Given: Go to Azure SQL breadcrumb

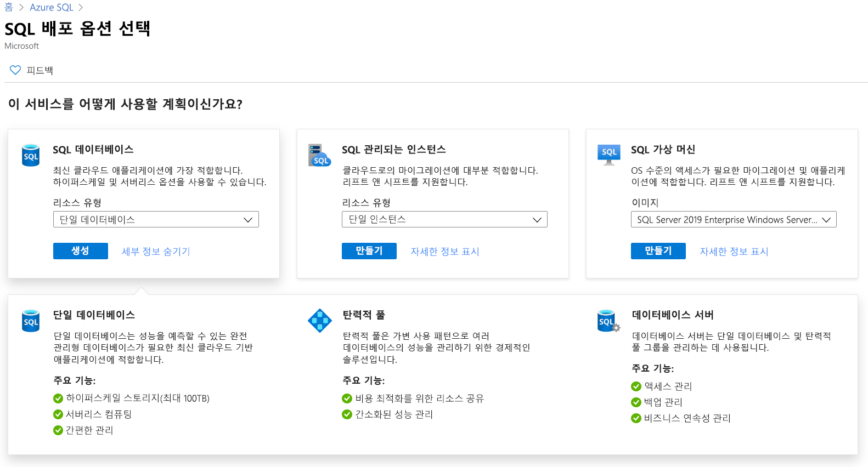Looking at the screenshot, I should pyautogui.click(x=52, y=7).
